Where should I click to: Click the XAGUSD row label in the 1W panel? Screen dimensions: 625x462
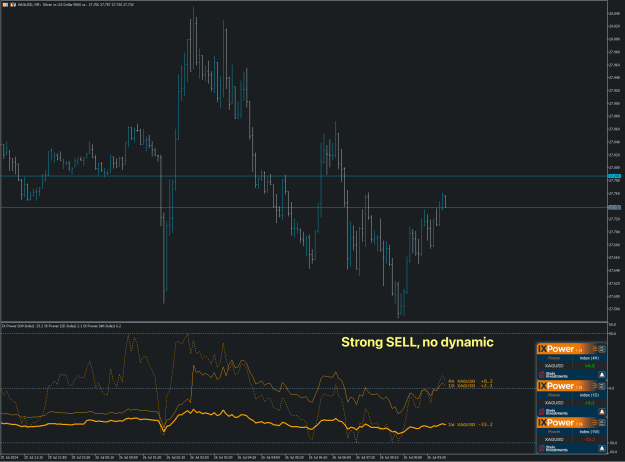point(554,439)
